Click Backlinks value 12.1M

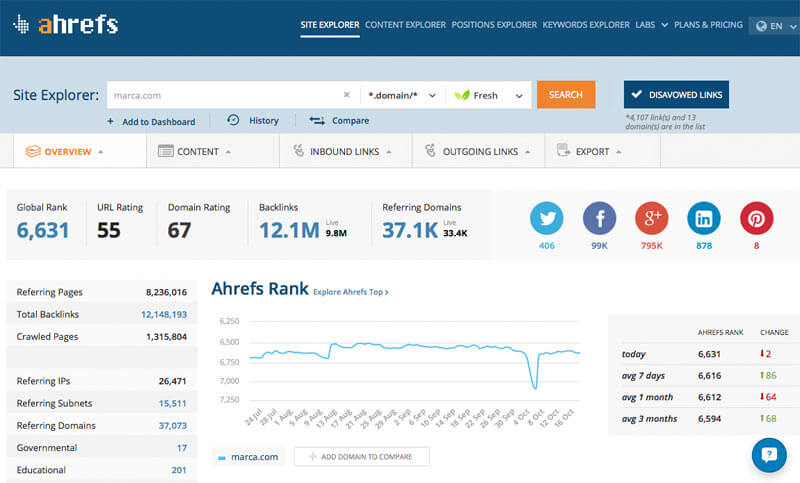289,230
